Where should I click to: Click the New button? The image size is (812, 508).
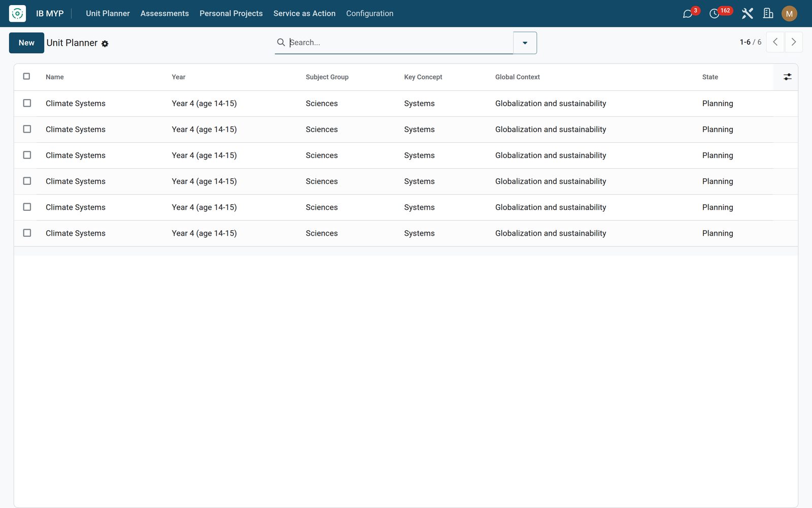point(26,43)
